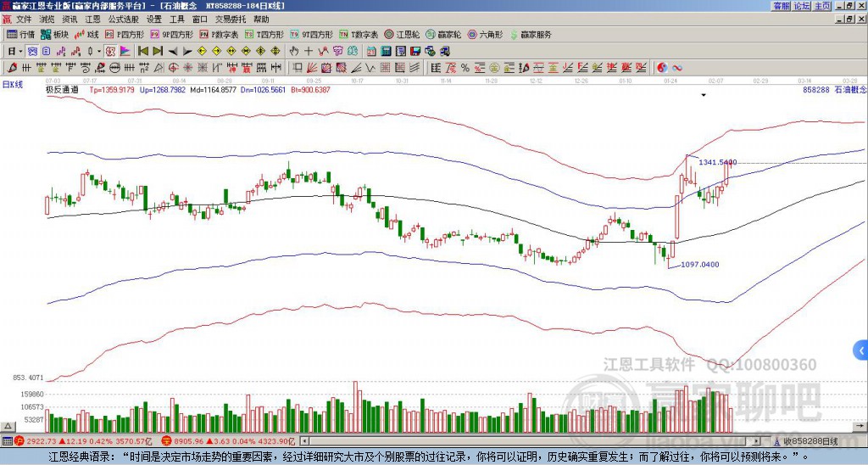Select the percent % retracement tool

tap(465, 68)
